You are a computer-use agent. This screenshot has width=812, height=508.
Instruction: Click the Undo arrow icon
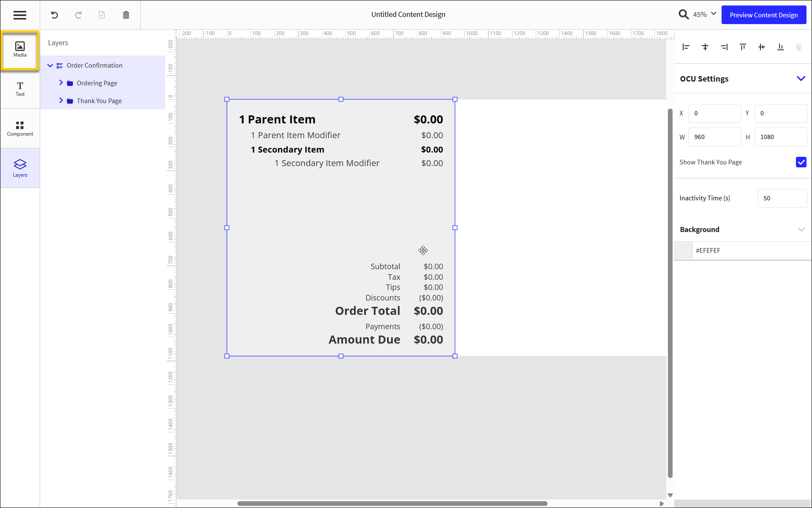tap(54, 15)
